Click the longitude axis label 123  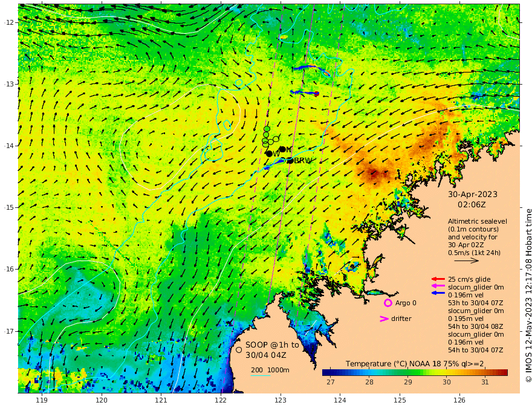tap(281, 400)
